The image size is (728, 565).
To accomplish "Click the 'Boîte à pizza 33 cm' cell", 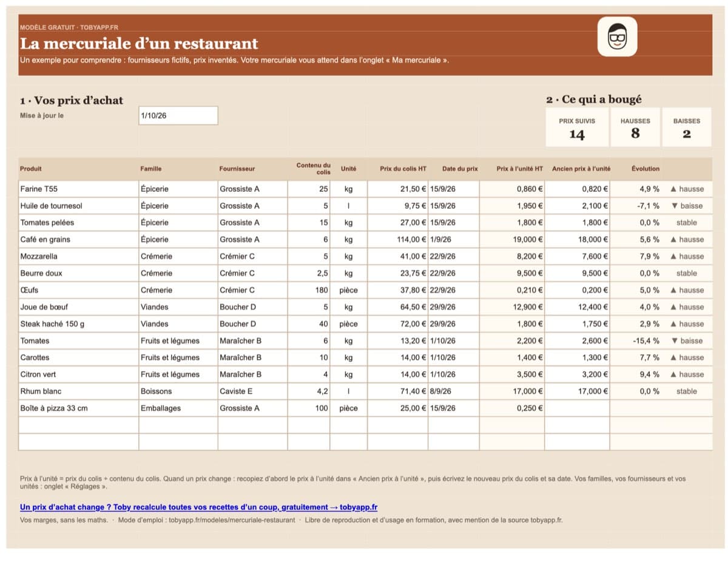I will 79,408.
